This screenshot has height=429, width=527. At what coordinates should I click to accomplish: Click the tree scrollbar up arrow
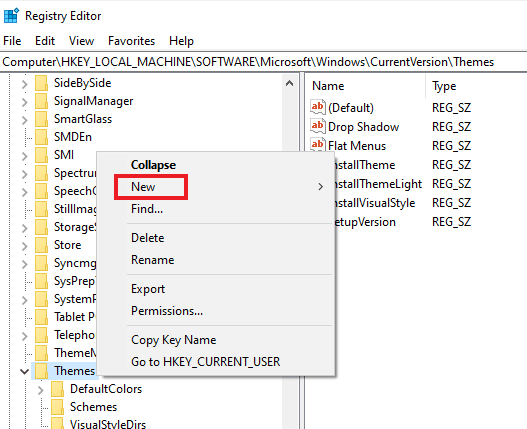(x=289, y=83)
